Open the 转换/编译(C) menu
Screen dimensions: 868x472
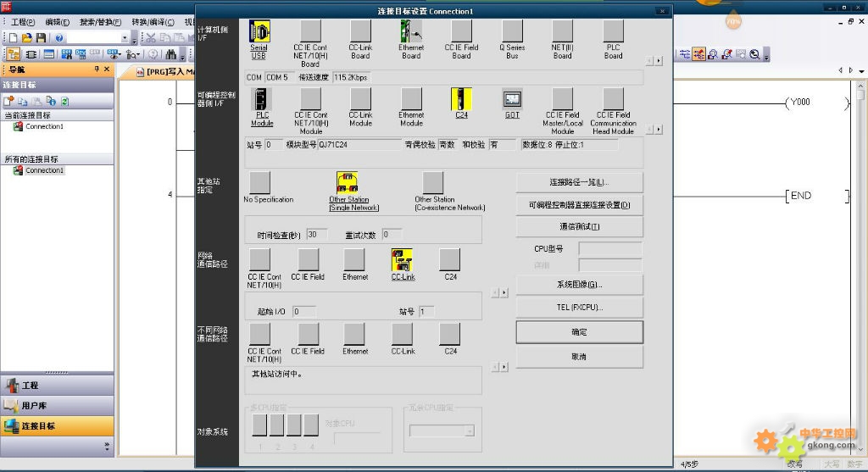click(x=153, y=22)
